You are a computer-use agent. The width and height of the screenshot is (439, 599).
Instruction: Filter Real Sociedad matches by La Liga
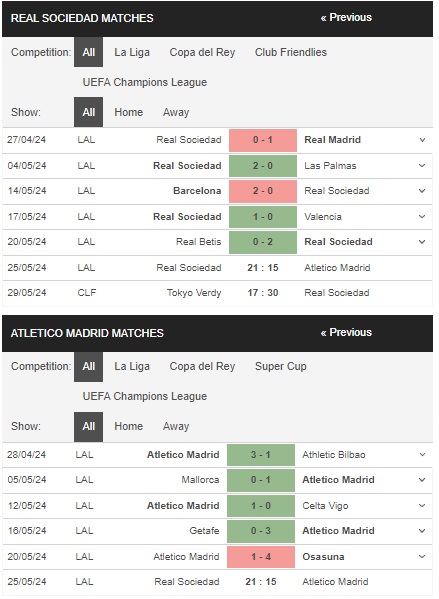(132, 52)
